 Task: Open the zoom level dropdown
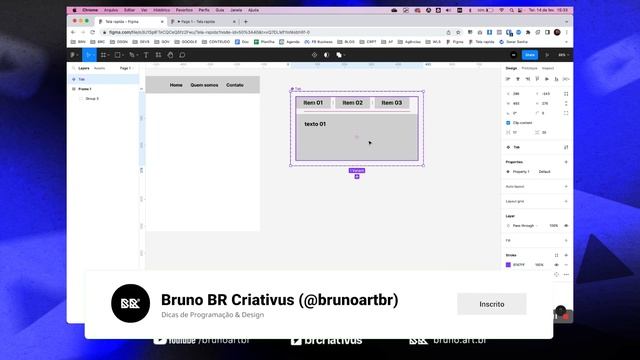564,55
